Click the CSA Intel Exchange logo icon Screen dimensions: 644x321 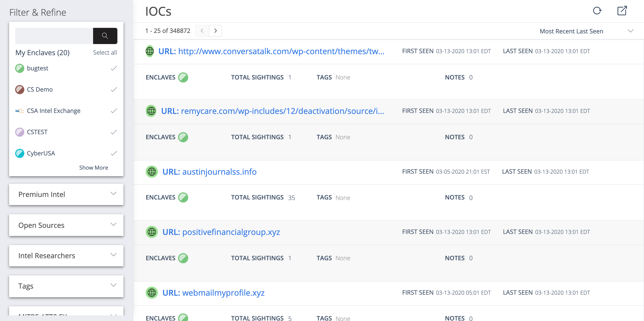[20, 111]
